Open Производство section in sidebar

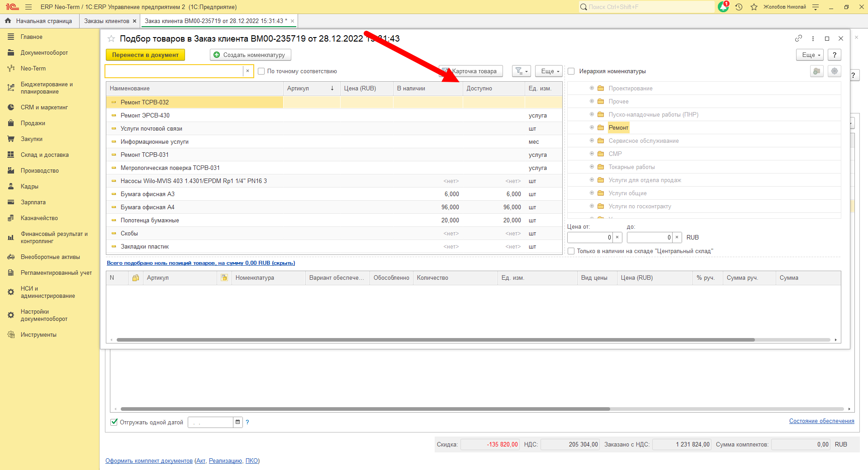pyautogui.click(x=39, y=170)
